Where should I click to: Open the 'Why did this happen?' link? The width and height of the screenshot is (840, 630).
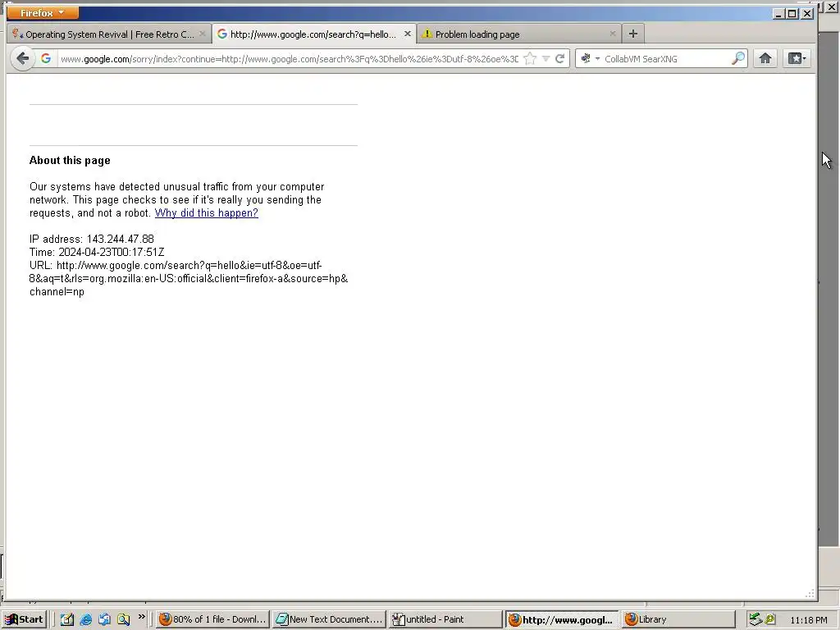(x=206, y=212)
